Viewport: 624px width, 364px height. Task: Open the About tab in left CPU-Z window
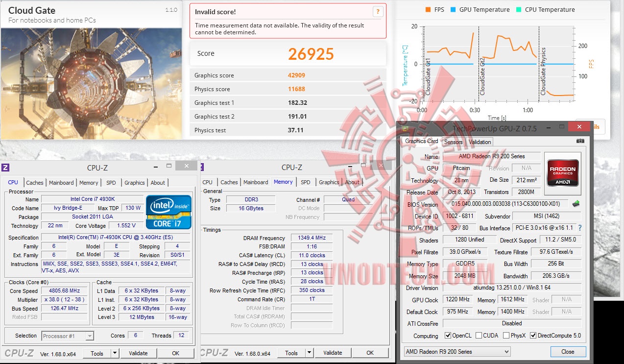point(158,183)
